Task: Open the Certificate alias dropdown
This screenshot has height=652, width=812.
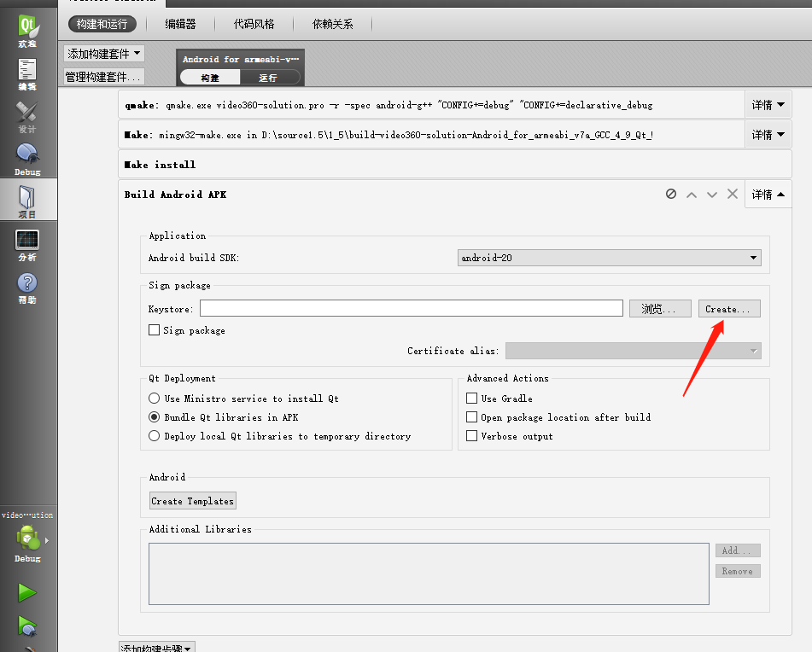Action: [633, 351]
